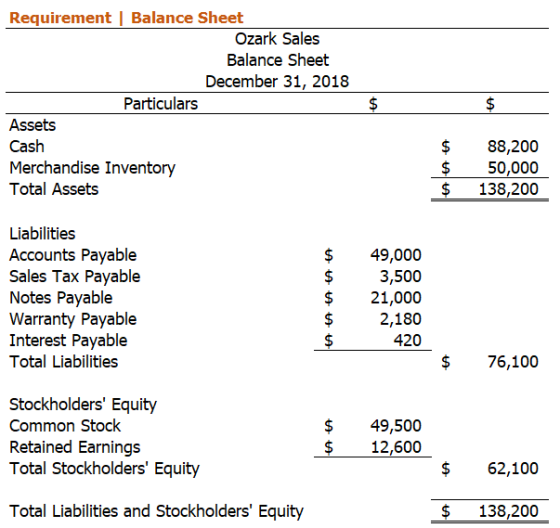560x528 pixels.
Task: Select the Cash value 88,200
Action: (x=513, y=146)
